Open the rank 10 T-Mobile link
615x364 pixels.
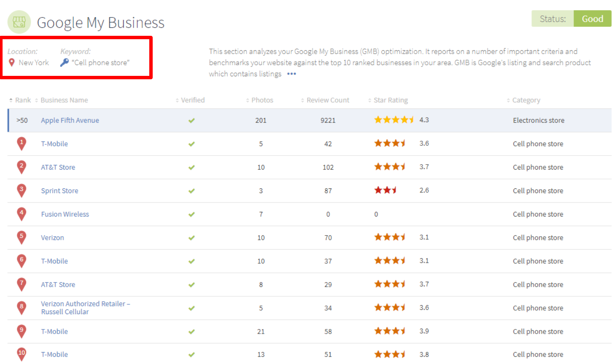[x=55, y=354]
